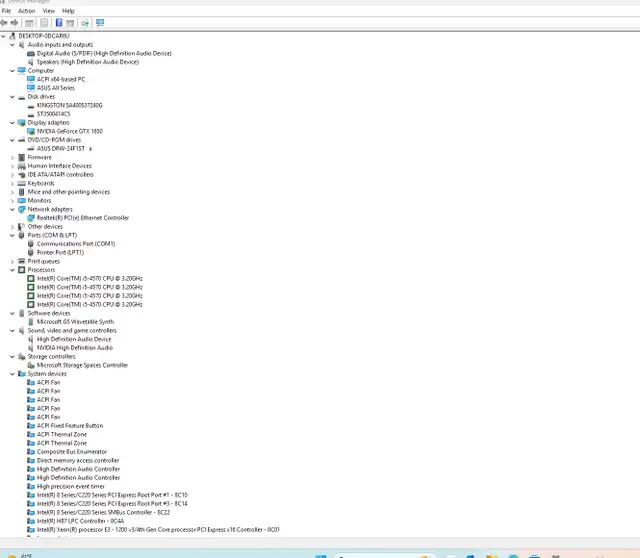Click the Processors category icon

coord(22,270)
